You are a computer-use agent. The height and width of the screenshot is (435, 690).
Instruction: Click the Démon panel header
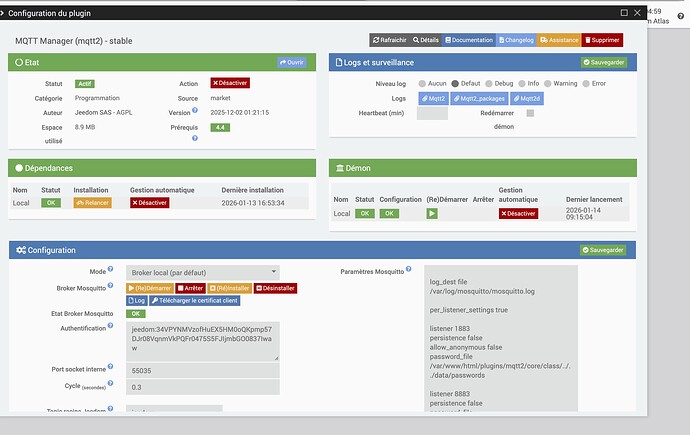coord(483,168)
